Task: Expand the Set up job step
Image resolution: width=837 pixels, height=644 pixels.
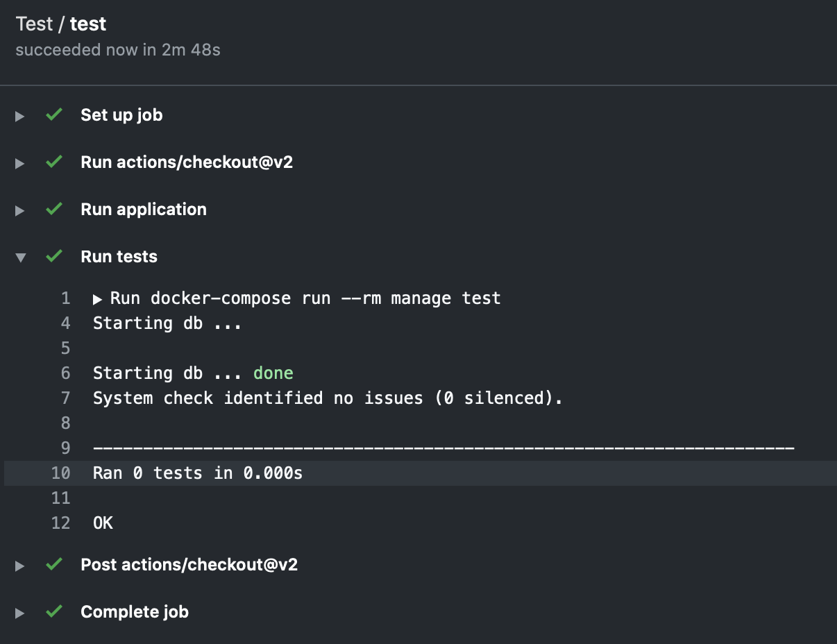Action: point(20,116)
